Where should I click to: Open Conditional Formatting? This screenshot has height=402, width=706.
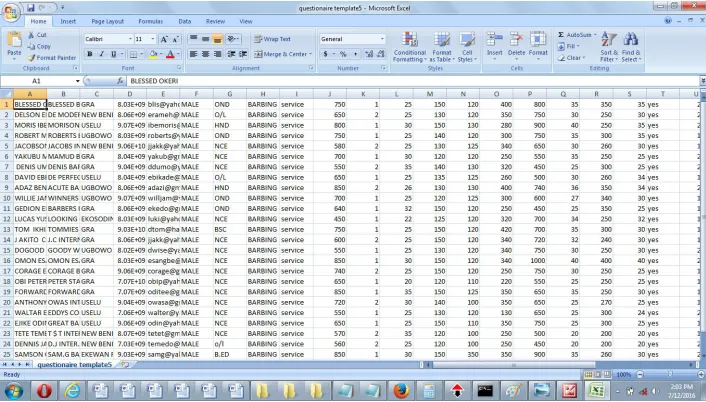[409, 47]
